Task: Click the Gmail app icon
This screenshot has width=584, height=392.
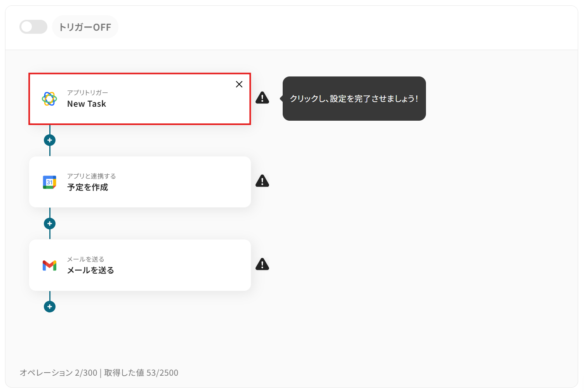Action: (x=49, y=265)
